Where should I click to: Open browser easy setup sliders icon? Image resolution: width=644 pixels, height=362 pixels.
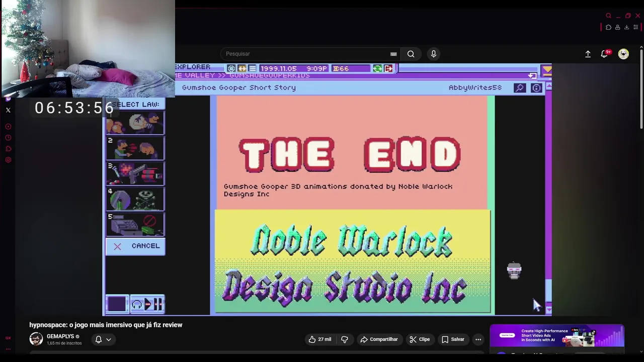pos(635,27)
